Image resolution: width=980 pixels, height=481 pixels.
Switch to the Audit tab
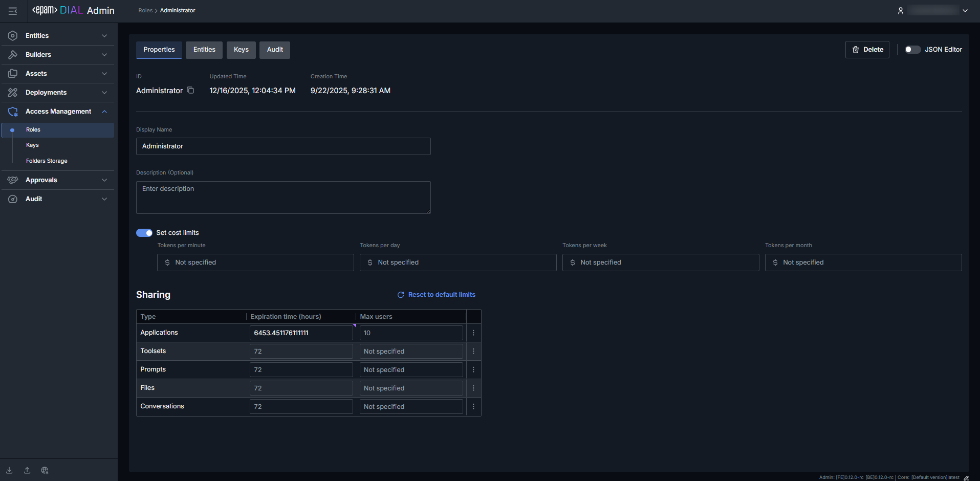point(275,50)
